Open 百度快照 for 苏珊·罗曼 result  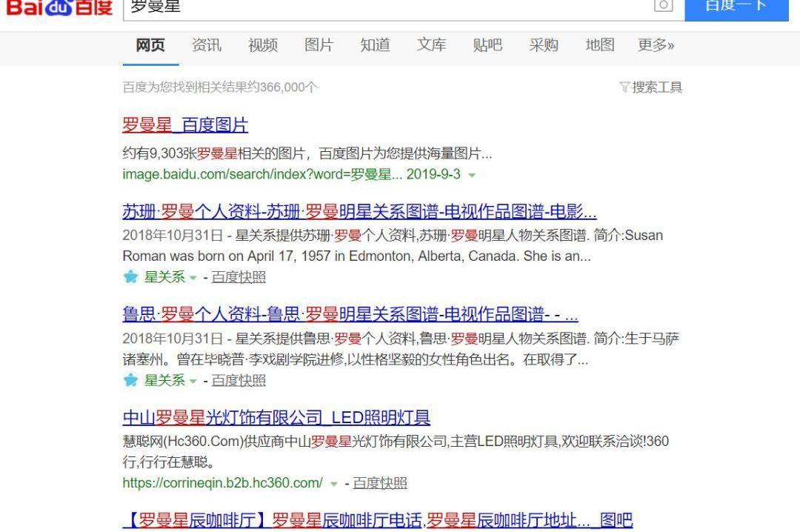pyautogui.click(x=239, y=277)
